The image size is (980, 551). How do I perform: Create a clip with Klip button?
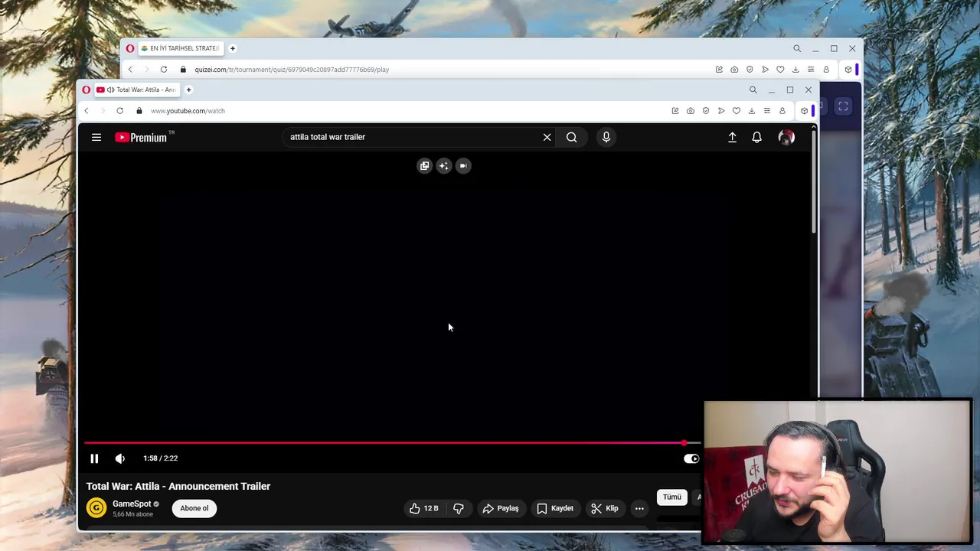[x=605, y=508]
